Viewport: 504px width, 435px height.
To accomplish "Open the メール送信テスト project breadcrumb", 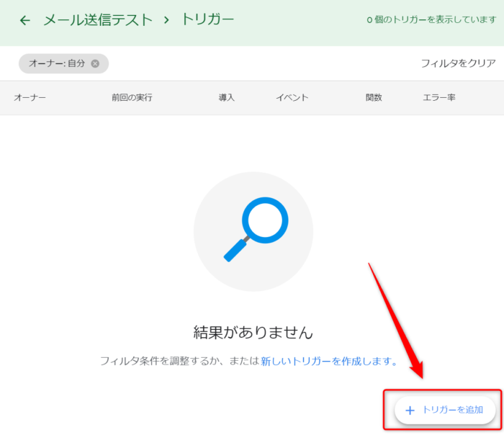I will point(98,20).
